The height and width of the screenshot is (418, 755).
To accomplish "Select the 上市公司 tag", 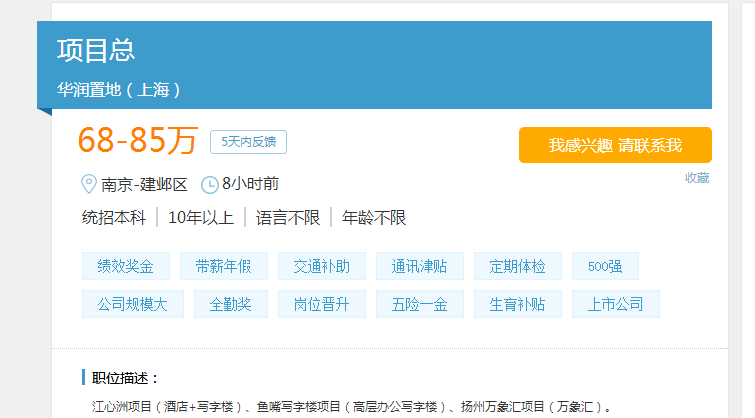I will [x=615, y=304].
